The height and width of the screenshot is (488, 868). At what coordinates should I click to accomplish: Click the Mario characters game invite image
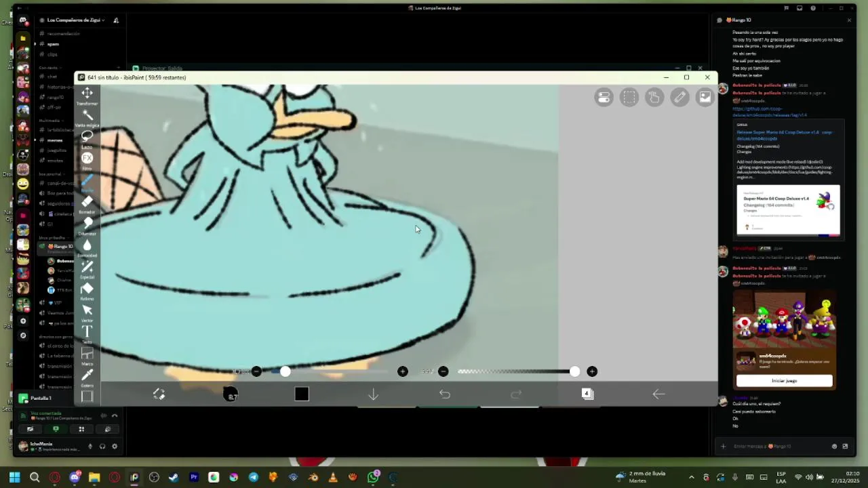(x=784, y=321)
